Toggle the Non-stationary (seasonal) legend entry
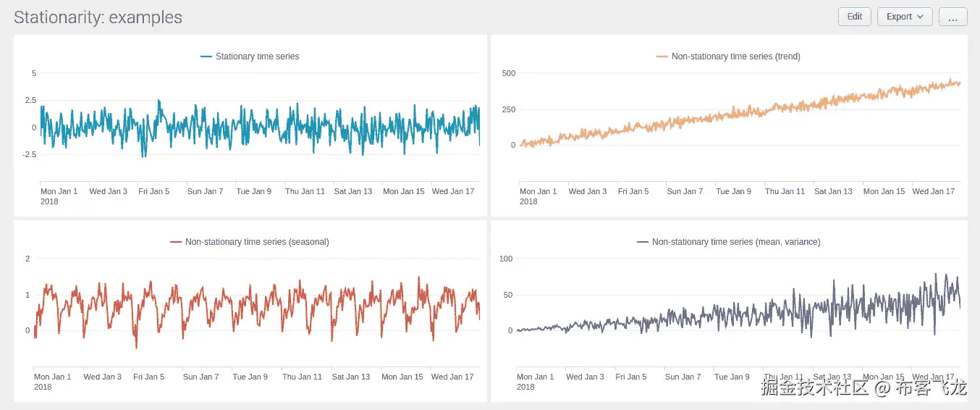The width and height of the screenshot is (980, 410). (x=257, y=242)
